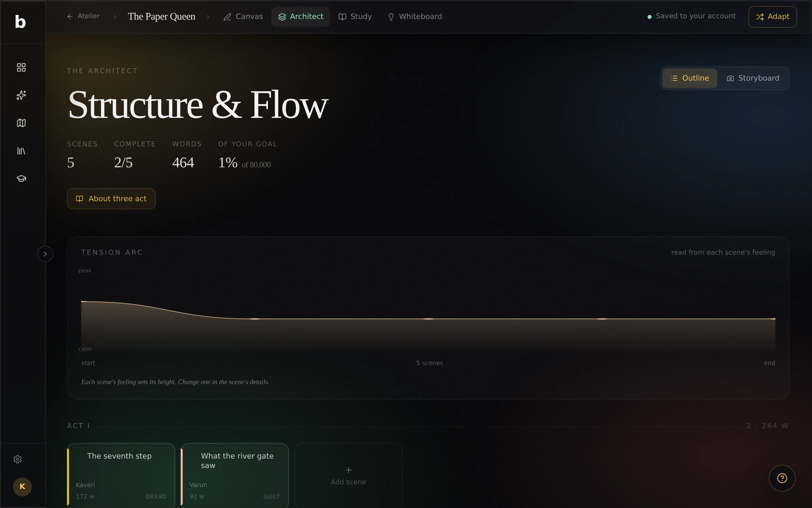Click the DREAD feeling label
Viewport: 812px width, 508px height.
pos(156,496)
